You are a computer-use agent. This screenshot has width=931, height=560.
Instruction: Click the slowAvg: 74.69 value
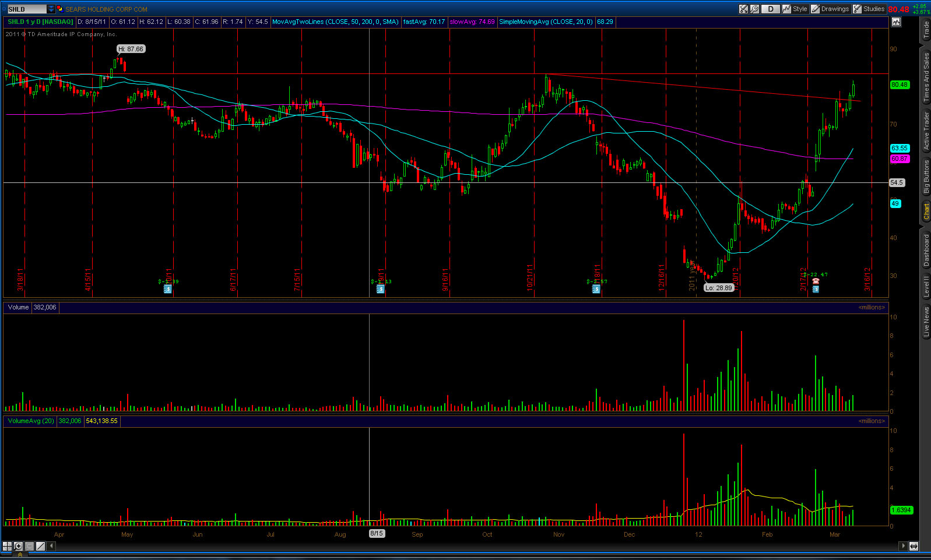pyautogui.click(x=472, y=22)
